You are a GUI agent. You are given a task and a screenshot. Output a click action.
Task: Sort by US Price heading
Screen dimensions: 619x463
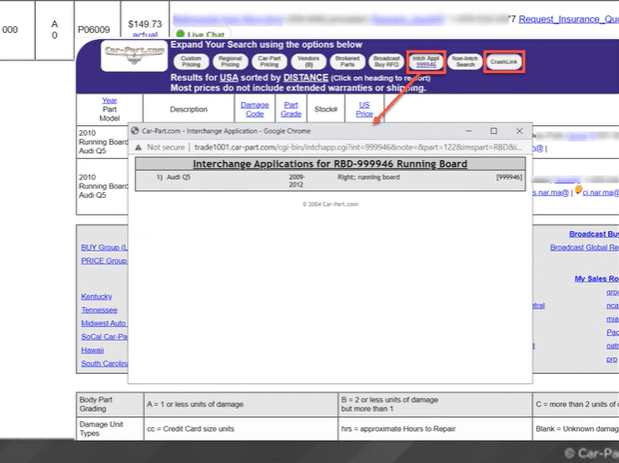[x=364, y=109]
